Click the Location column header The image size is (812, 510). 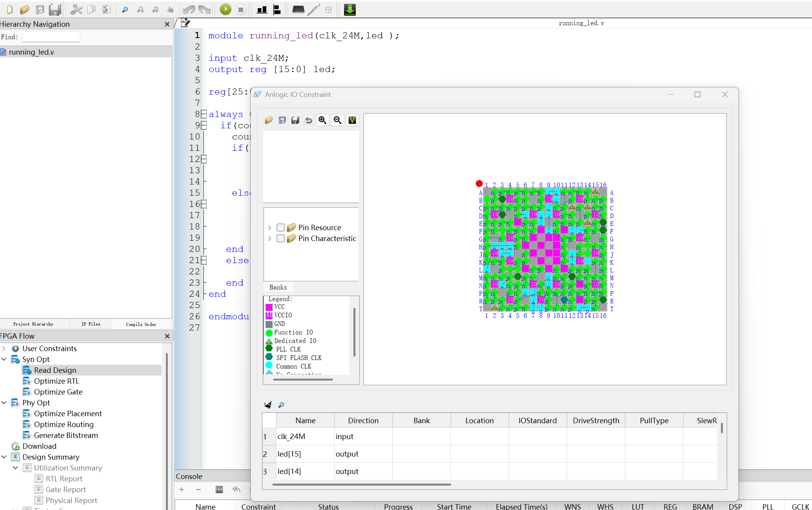coord(479,420)
